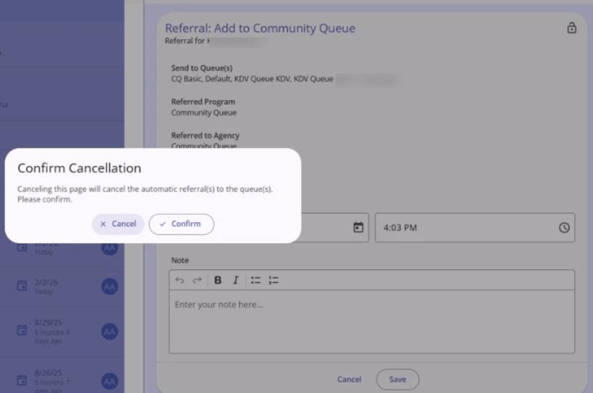
Task: Click the 'Enter your note here' text area
Action: click(x=372, y=322)
